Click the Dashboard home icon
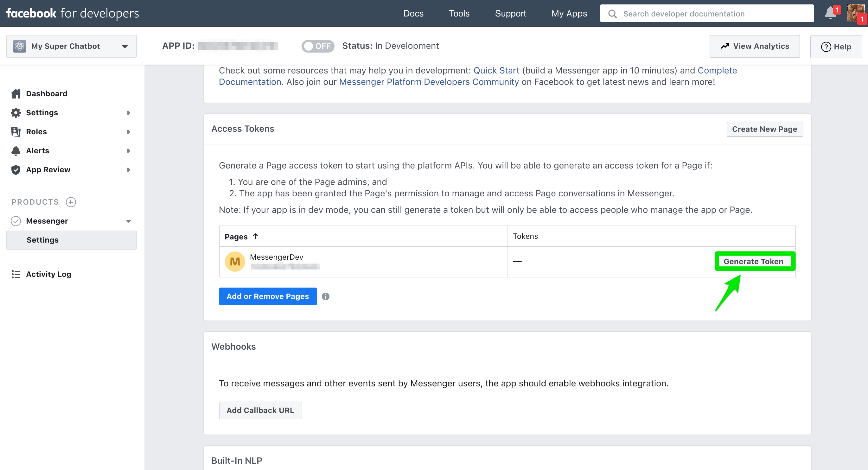868x470 pixels. pos(16,94)
